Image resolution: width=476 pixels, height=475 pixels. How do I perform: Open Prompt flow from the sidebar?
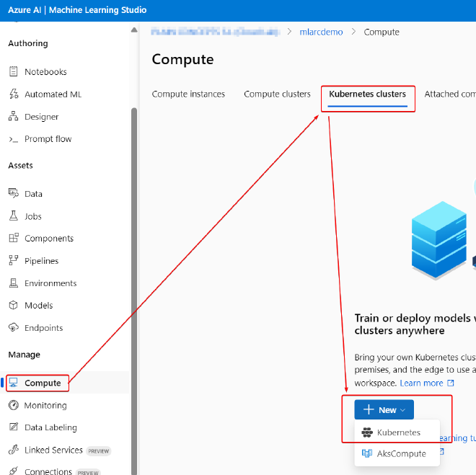tap(48, 139)
